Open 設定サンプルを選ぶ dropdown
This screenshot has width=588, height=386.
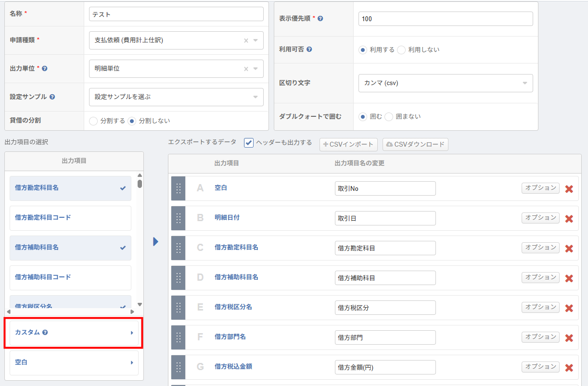176,97
